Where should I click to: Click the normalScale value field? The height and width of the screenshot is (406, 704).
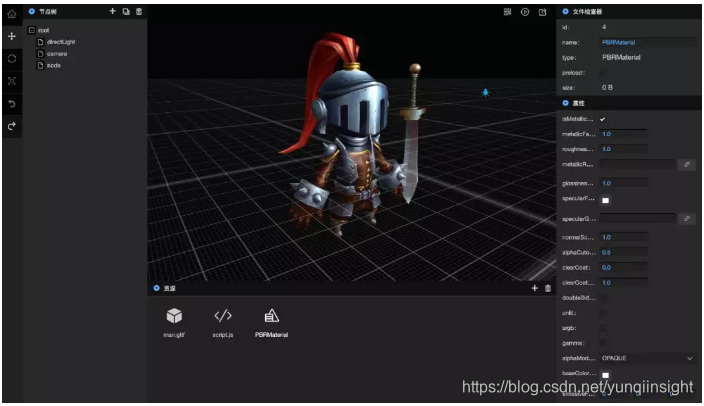[624, 237]
